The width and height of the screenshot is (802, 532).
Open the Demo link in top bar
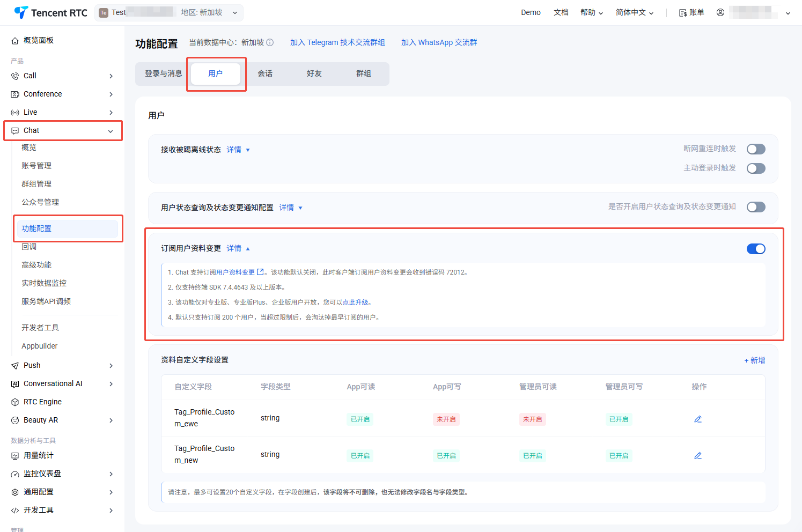531,12
